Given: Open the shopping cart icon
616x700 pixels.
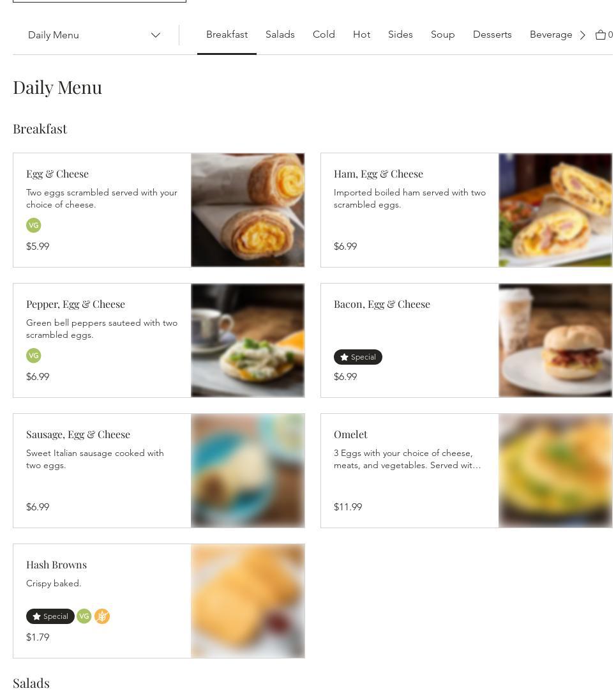Looking at the screenshot, I should coord(601,35).
